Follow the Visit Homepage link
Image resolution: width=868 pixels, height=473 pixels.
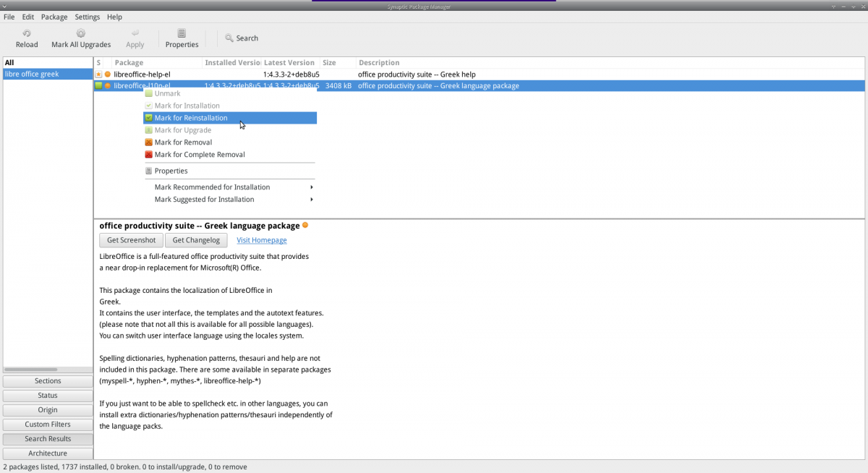(x=262, y=240)
